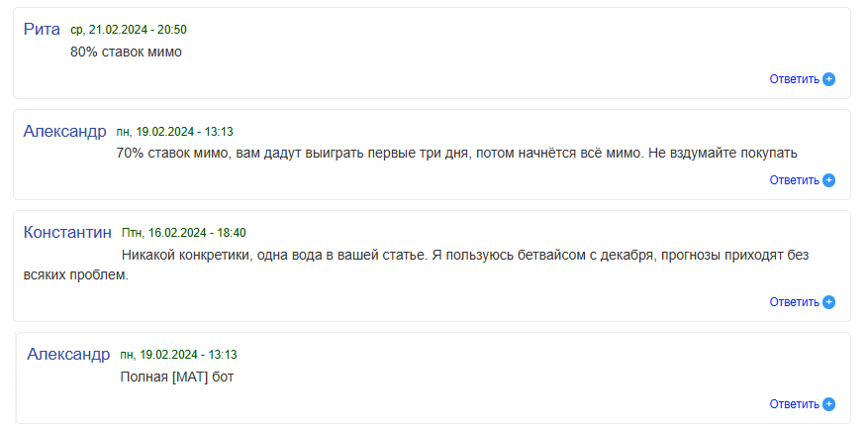Click the timestamp 'ср, 21.02.2024 - 20:50'

(x=129, y=31)
